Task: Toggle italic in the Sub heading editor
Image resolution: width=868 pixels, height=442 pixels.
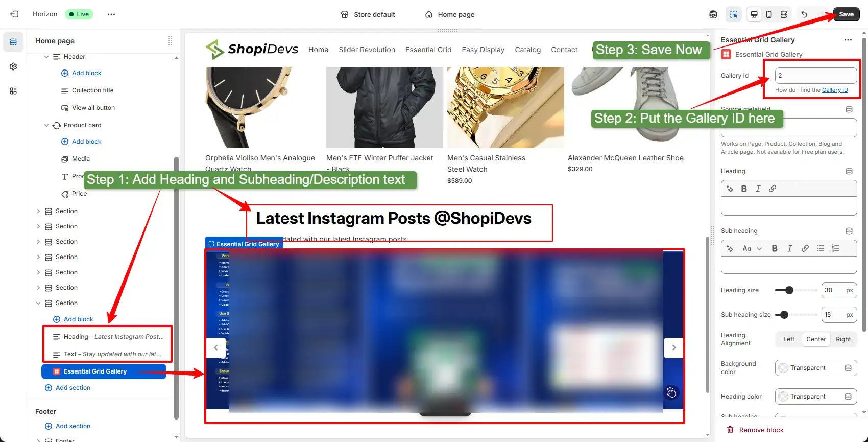Action: pos(790,248)
